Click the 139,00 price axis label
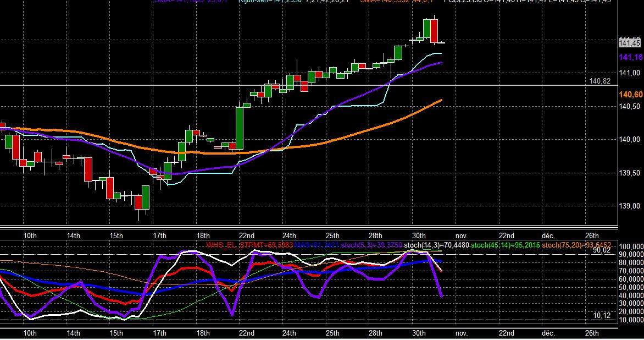 click(x=629, y=206)
